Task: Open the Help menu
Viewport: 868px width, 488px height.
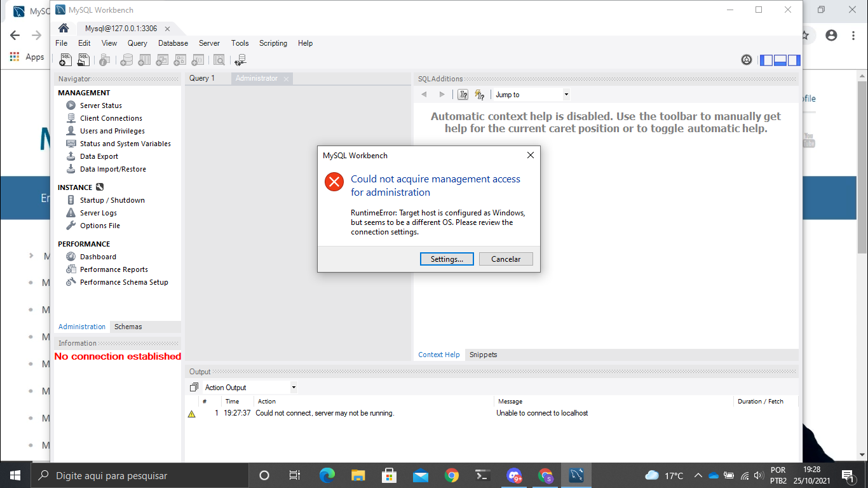Action: point(305,43)
